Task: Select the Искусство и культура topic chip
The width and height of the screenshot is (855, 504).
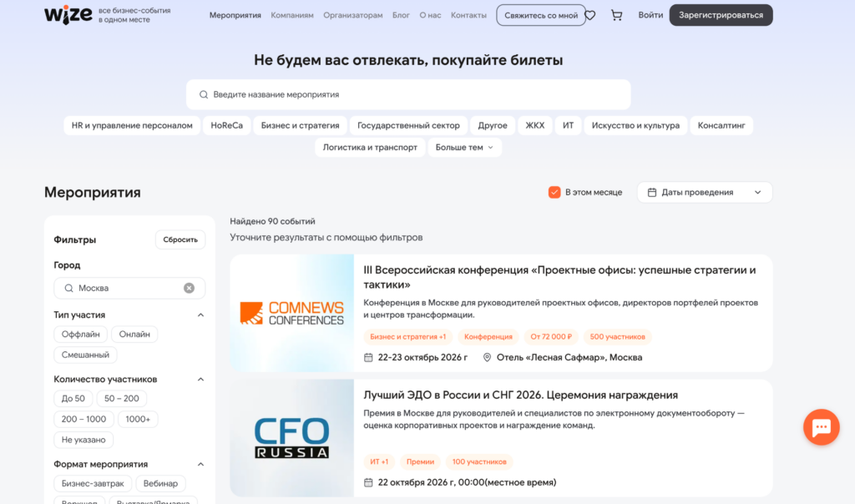Action: (x=635, y=125)
